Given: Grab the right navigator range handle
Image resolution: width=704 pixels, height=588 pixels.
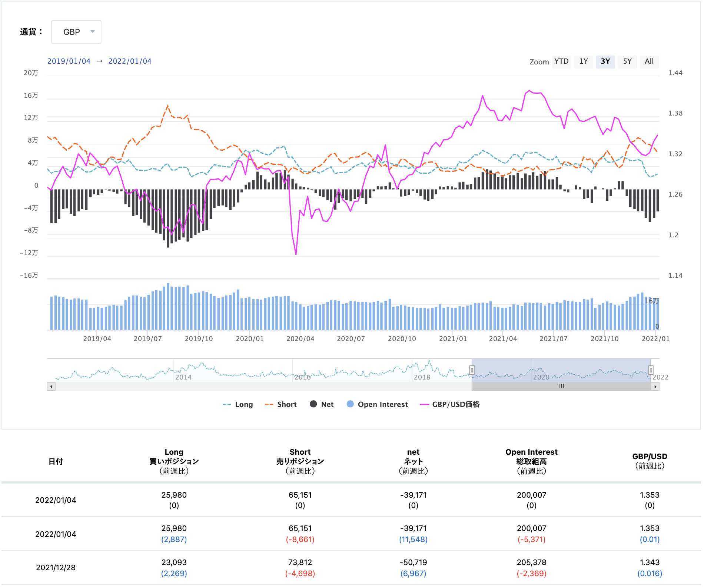Looking at the screenshot, I should [651, 370].
